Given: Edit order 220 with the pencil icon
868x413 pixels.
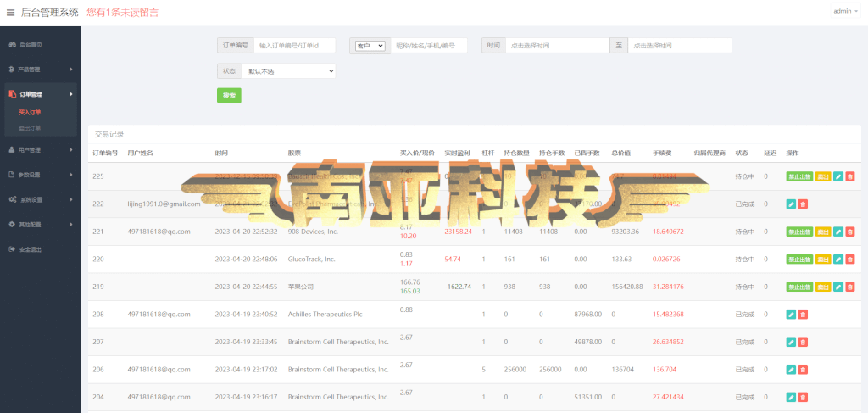Looking at the screenshot, I should 838,260.
